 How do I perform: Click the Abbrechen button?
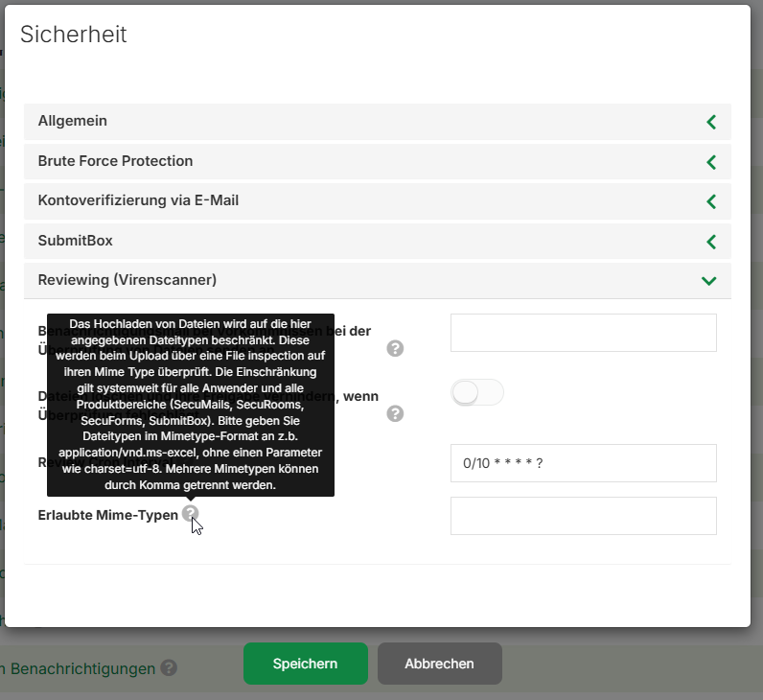point(439,664)
